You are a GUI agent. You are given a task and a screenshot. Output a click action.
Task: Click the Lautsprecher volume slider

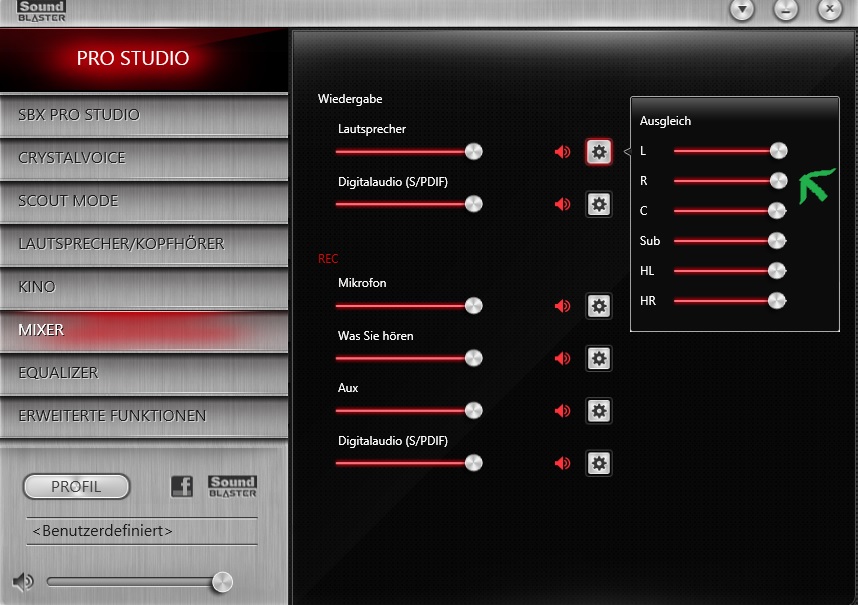click(409, 152)
